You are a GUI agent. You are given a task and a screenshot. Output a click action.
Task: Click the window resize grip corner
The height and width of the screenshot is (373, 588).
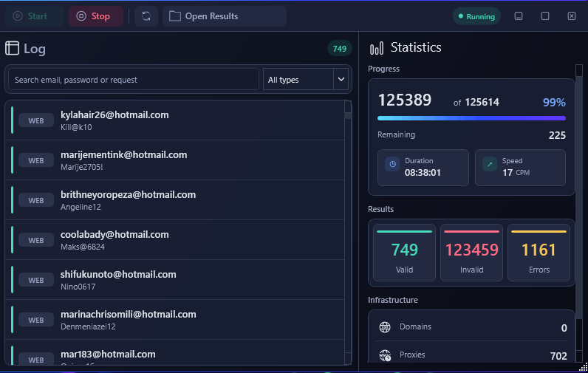[583, 368]
